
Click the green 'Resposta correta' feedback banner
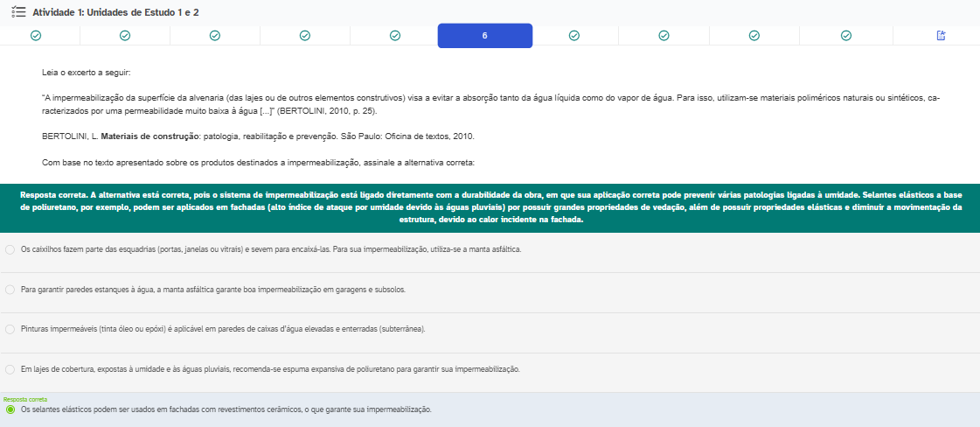point(490,207)
